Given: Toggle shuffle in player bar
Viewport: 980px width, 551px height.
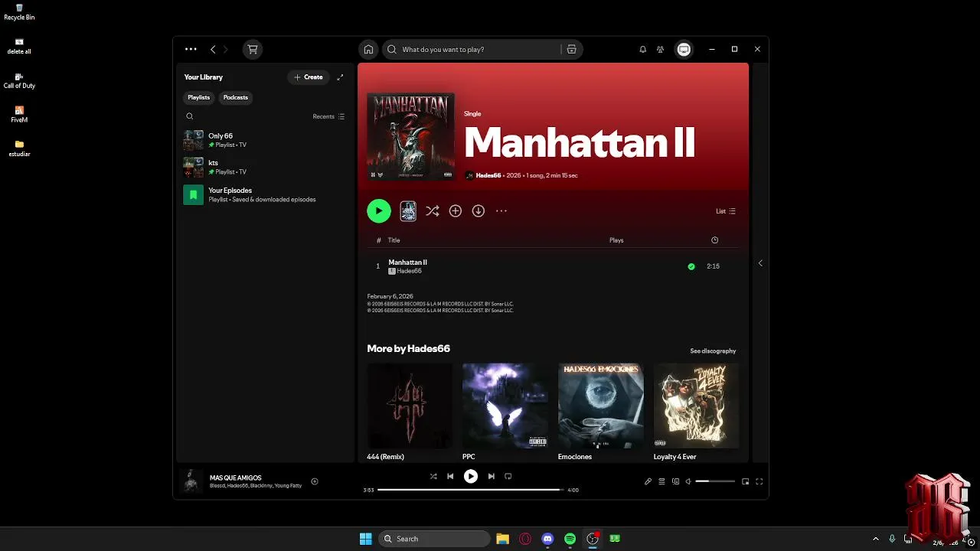Looking at the screenshot, I should [x=433, y=476].
